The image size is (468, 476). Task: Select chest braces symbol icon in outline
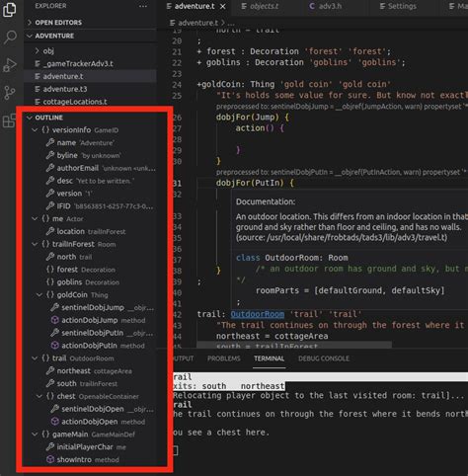click(50, 396)
